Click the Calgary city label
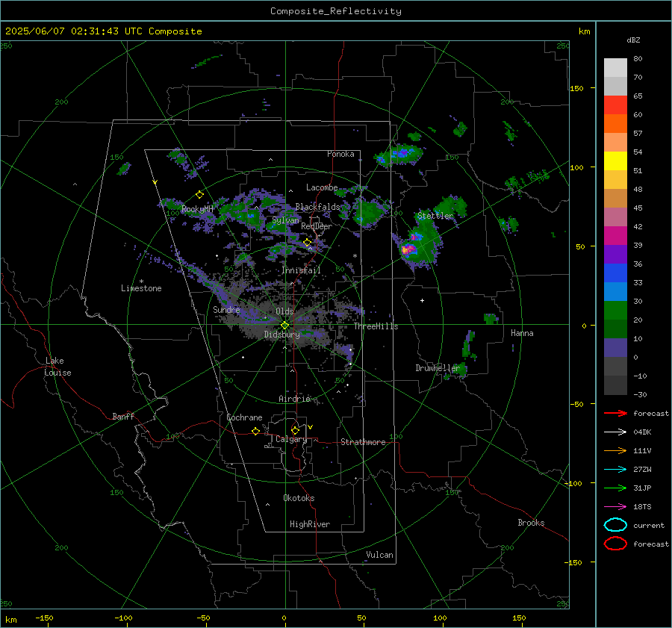 (x=291, y=439)
